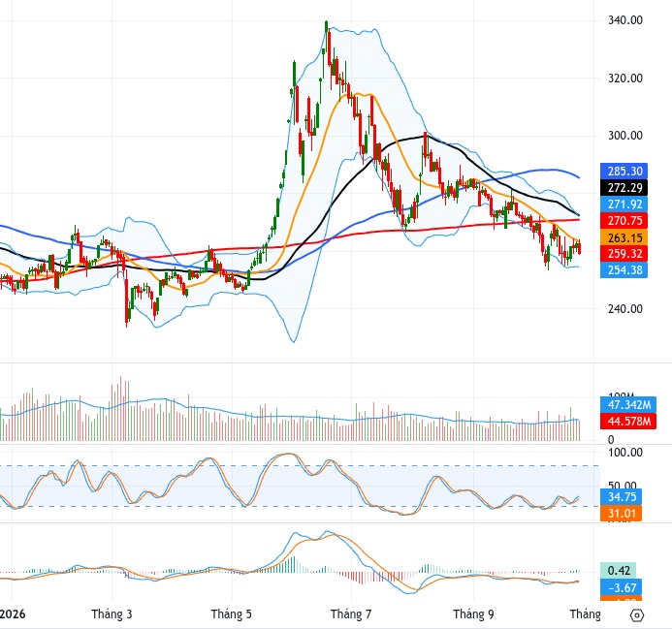
Task: Select the 47.342M volume average label
Action: coord(628,404)
